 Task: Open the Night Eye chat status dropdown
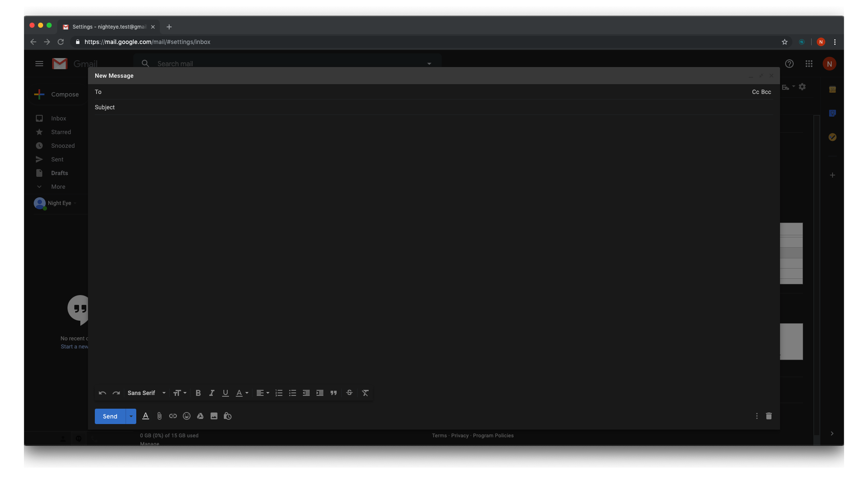tap(75, 203)
